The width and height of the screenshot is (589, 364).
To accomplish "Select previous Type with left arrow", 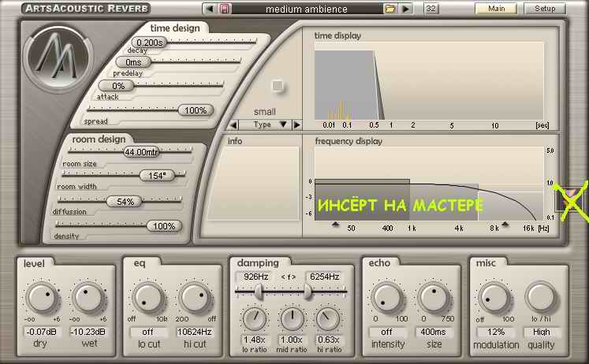I will point(233,124).
